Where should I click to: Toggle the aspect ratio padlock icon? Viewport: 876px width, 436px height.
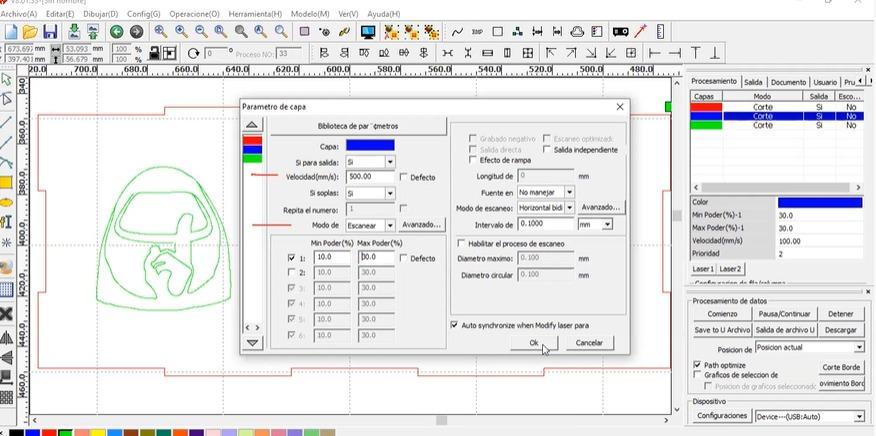(x=153, y=53)
